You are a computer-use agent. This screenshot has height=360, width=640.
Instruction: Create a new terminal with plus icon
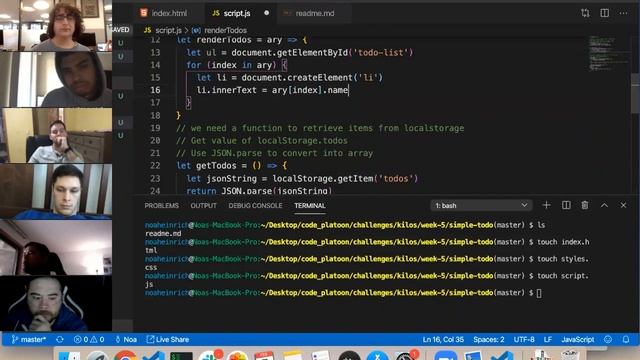point(547,205)
